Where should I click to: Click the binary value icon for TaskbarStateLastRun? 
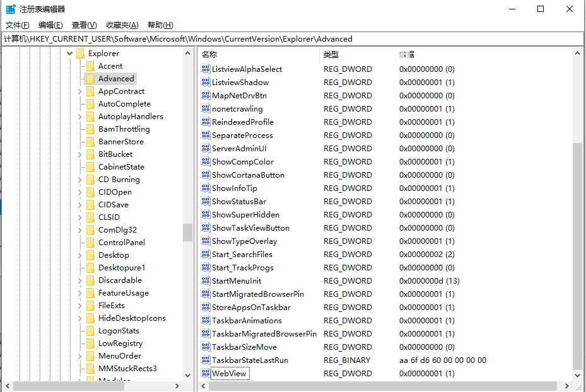206,360
